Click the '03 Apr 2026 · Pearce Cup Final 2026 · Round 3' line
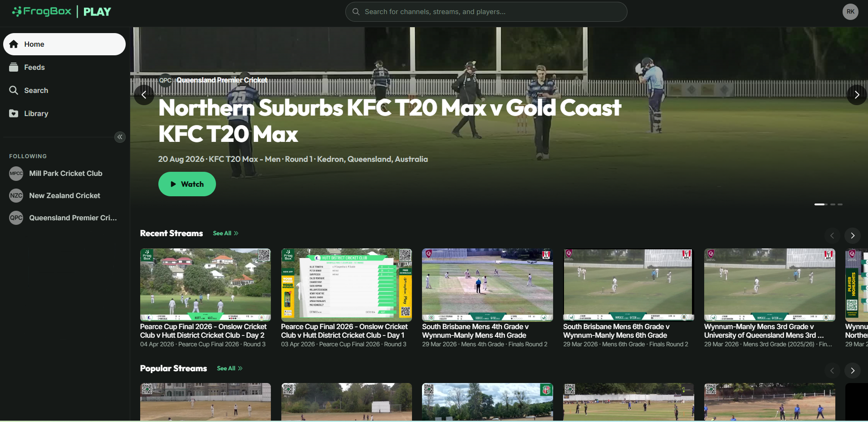 click(344, 344)
